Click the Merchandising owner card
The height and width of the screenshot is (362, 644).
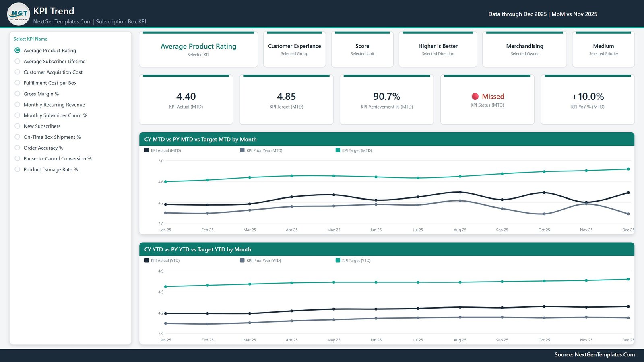click(524, 49)
